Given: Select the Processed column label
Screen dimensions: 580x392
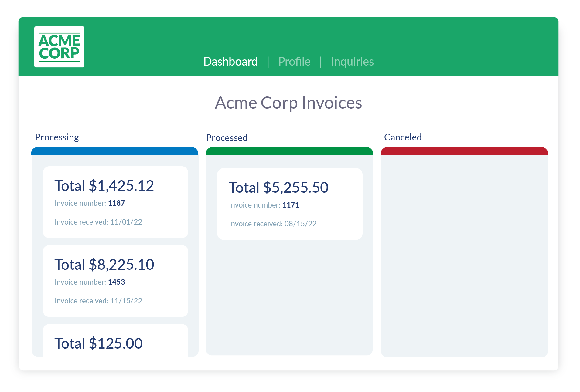Looking at the screenshot, I should pos(227,138).
